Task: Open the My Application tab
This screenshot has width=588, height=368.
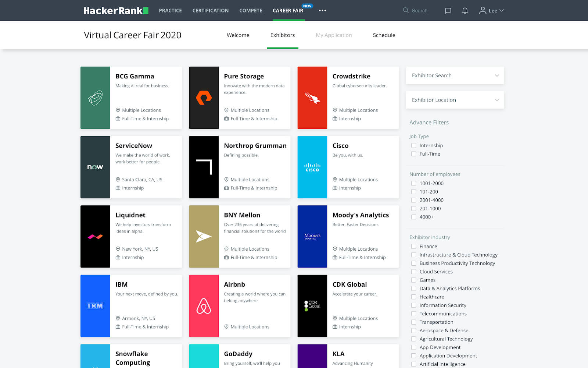Action: (x=334, y=35)
